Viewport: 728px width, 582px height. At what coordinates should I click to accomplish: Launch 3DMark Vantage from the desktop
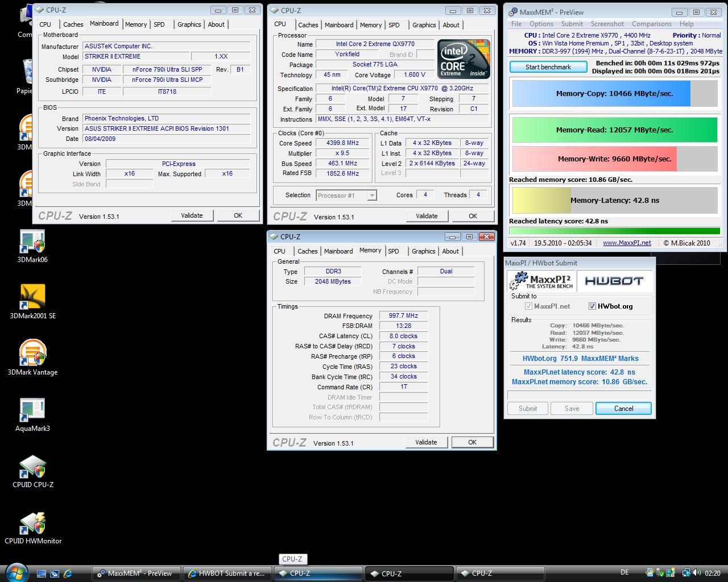(32, 358)
